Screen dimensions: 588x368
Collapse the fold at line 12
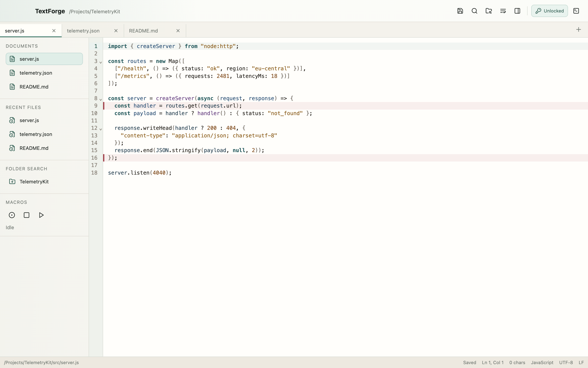click(101, 129)
